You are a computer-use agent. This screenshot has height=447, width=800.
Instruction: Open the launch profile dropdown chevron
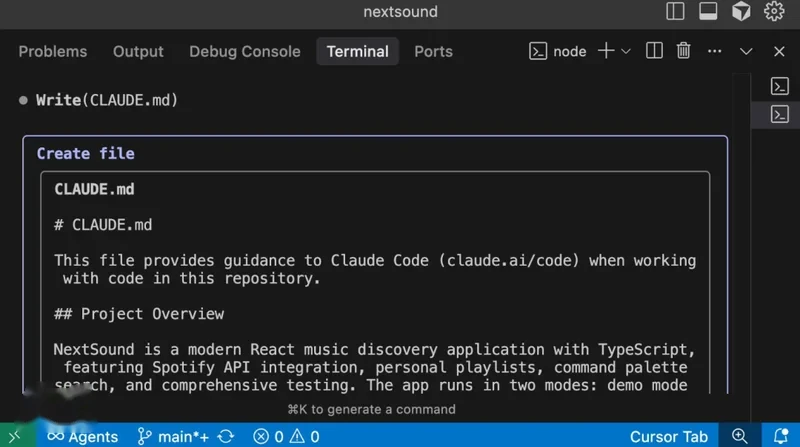626,52
